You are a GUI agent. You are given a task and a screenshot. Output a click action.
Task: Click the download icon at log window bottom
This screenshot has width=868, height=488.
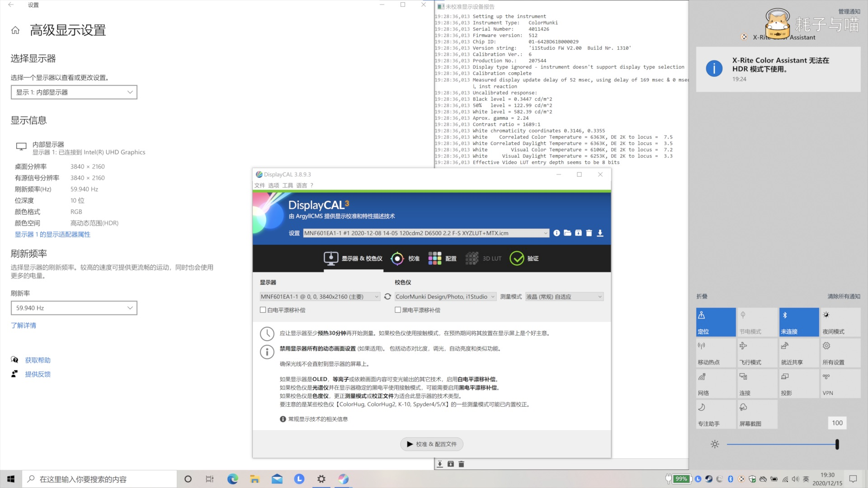(440, 464)
